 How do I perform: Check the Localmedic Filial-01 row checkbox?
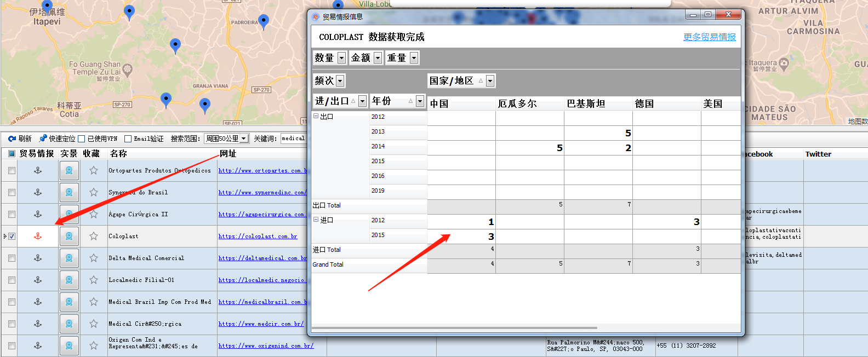[12, 280]
